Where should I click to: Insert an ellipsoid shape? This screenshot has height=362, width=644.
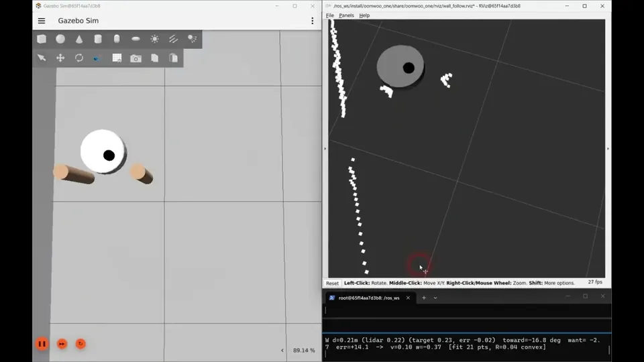point(136,39)
